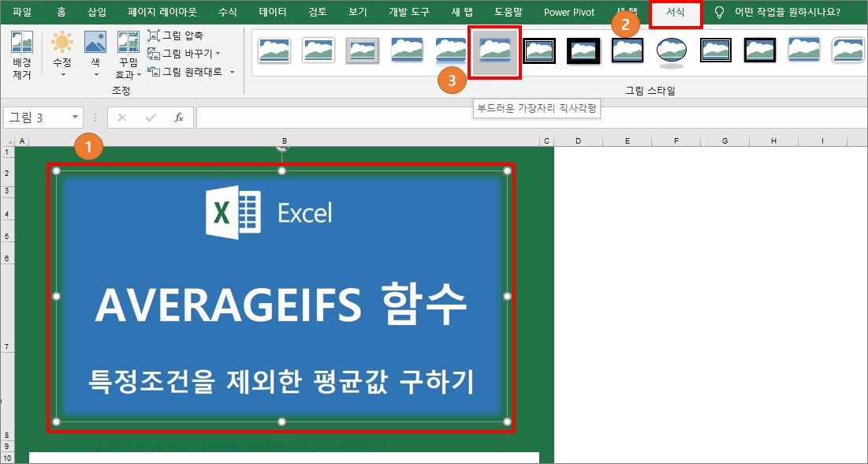Apply the simple white frame picture style

pyautogui.click(x=274, y=51)
